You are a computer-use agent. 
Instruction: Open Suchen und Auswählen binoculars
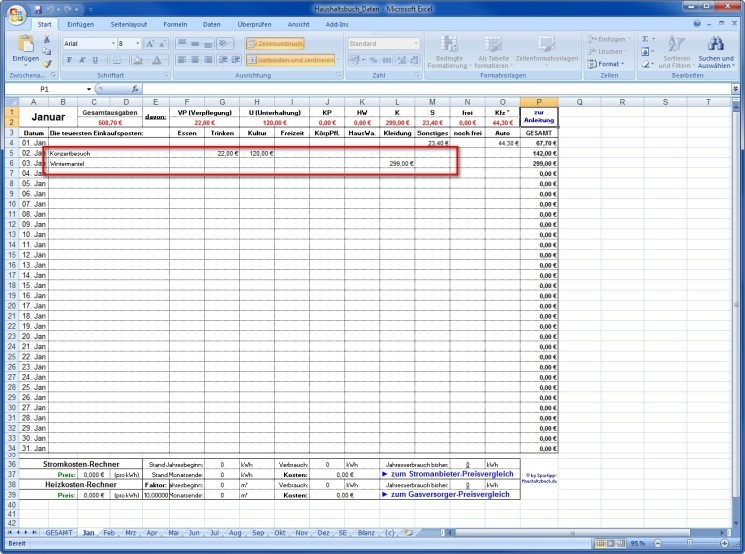(716, 51)
